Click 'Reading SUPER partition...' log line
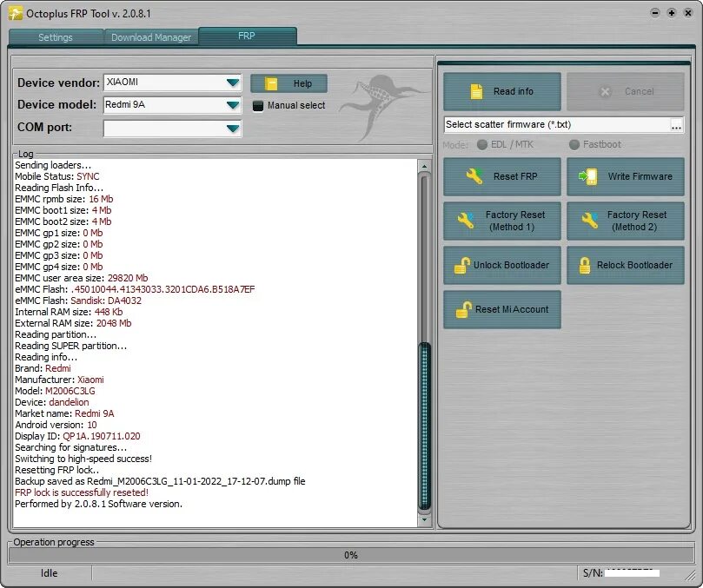Screen dimensions: 703x588 pyautogui.click(x=71, y=346)
